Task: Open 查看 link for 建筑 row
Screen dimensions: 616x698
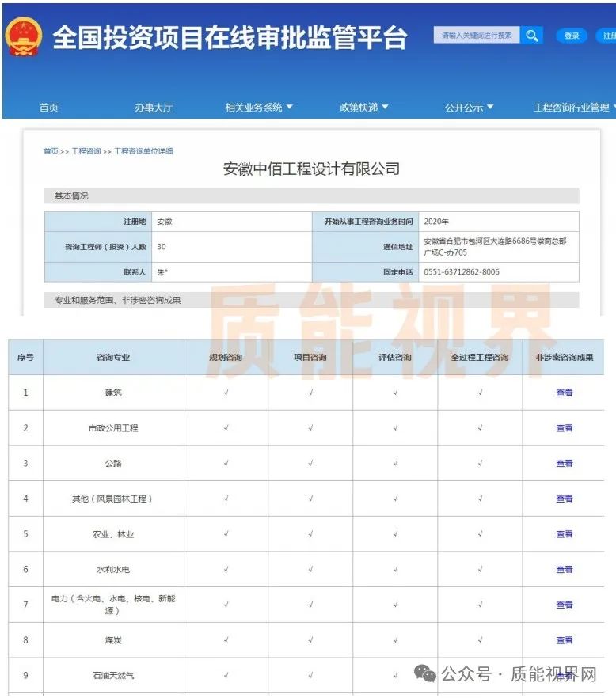Action: pyautogui.click(x=565, y=393)
